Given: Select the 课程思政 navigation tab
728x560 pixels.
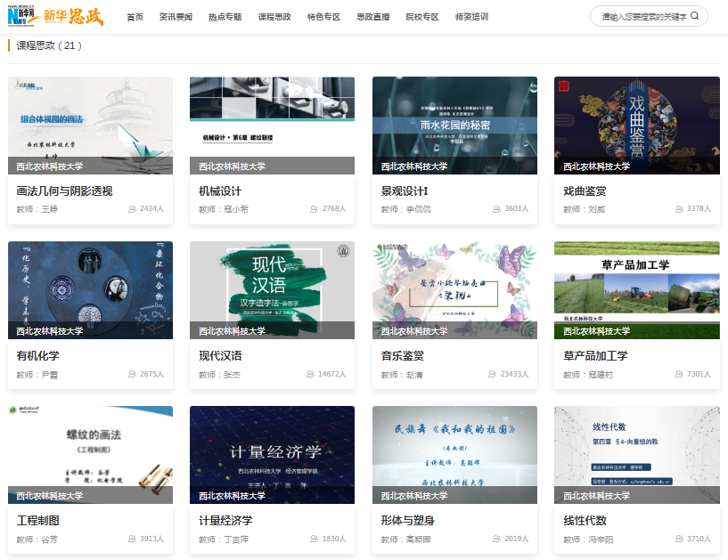Looking at the screenshot, I should (274, 17).
